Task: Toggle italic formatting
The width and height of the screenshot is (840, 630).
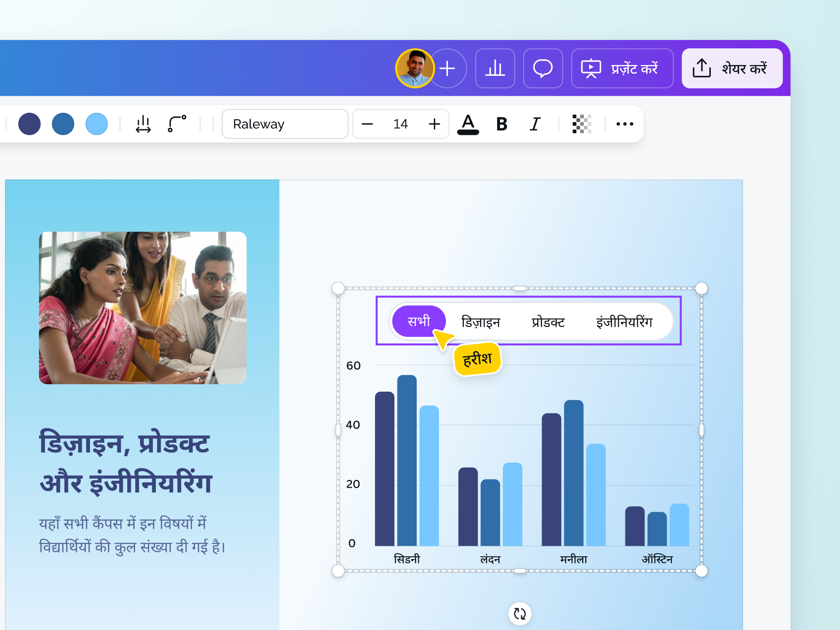Action: (x=535, y=124)
